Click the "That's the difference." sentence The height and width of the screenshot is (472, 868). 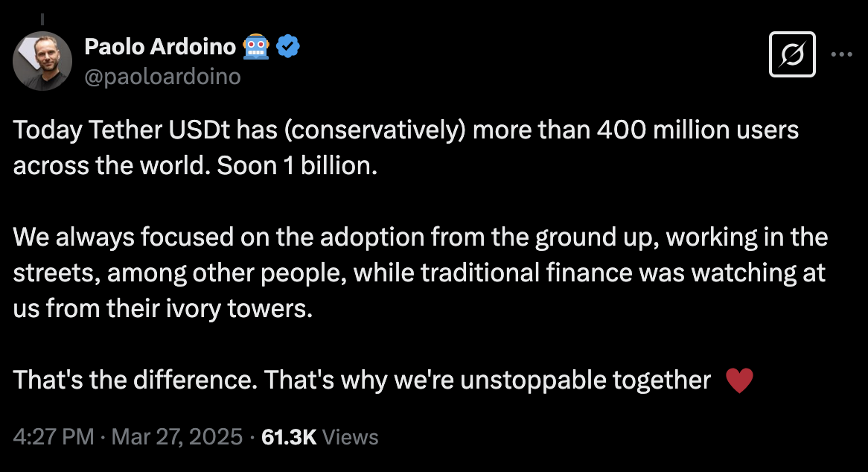[x=135, y=380]
